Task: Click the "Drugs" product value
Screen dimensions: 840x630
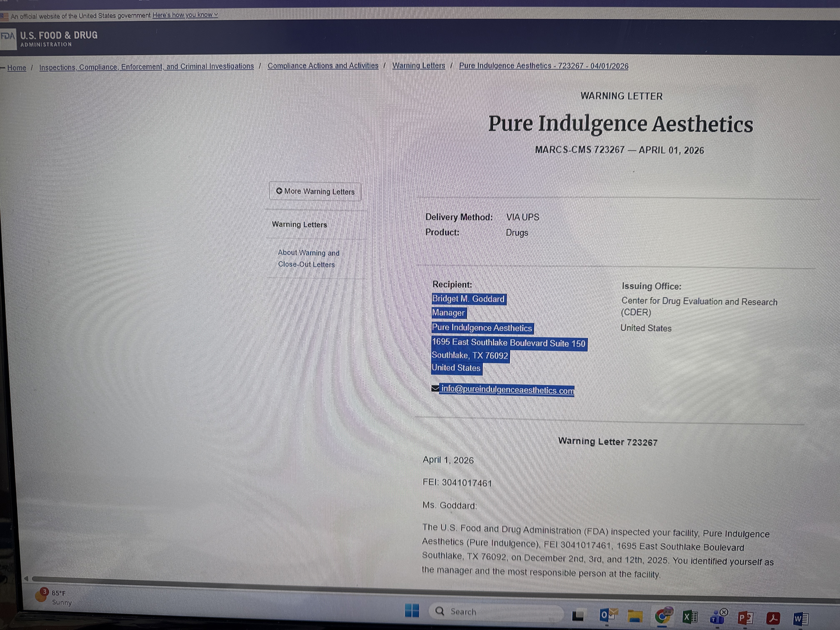Action: coord(517,233)
